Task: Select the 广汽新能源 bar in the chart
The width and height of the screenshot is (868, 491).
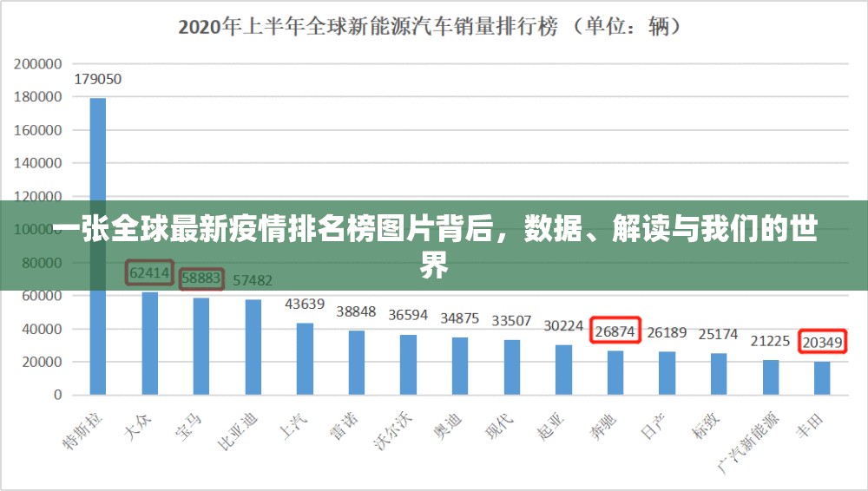Action: pos(771,377)
